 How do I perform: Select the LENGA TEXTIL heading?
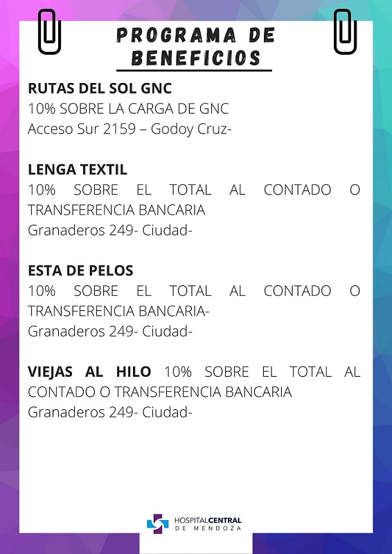(78, 170)
